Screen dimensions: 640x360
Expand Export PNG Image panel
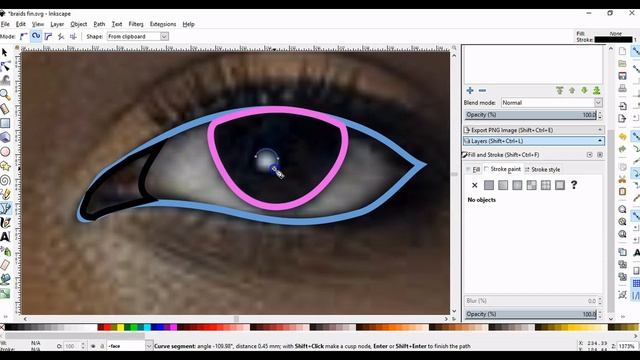pyautogui.click(x=533, y=130)
